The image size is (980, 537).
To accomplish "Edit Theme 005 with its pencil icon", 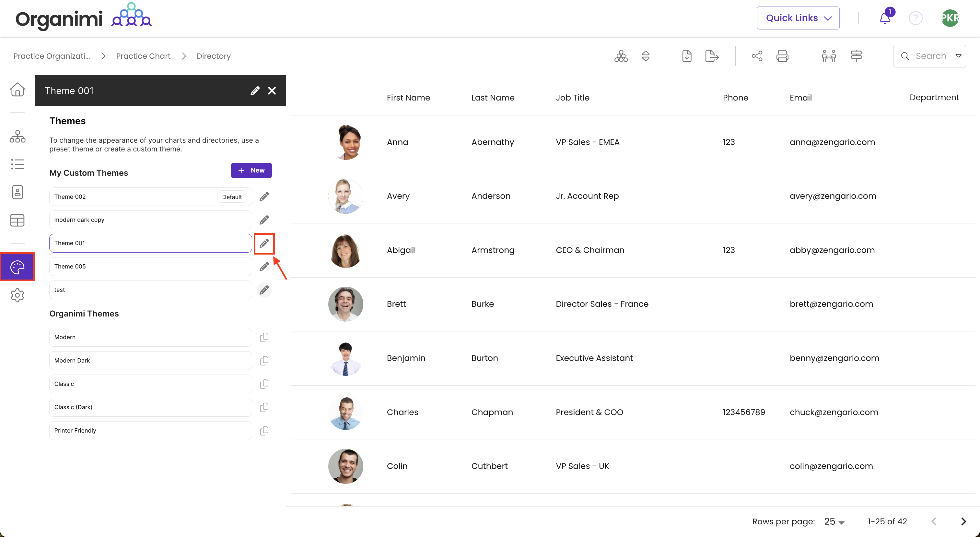I will 264,267.
